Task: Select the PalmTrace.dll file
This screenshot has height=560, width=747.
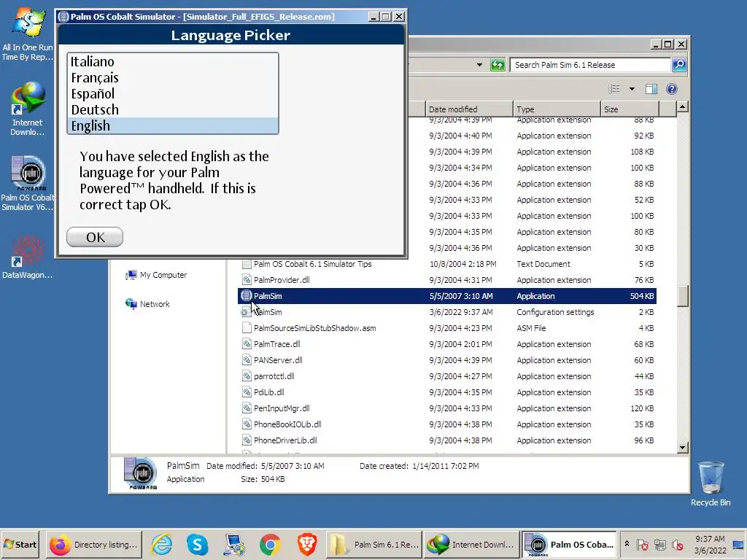Action: 447,344
